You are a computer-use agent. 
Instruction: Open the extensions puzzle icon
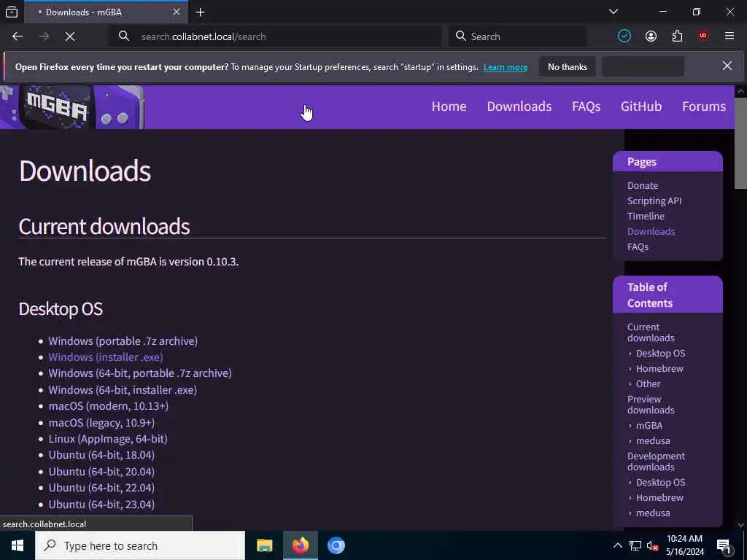pyautogui.click(x=677, y=36)
